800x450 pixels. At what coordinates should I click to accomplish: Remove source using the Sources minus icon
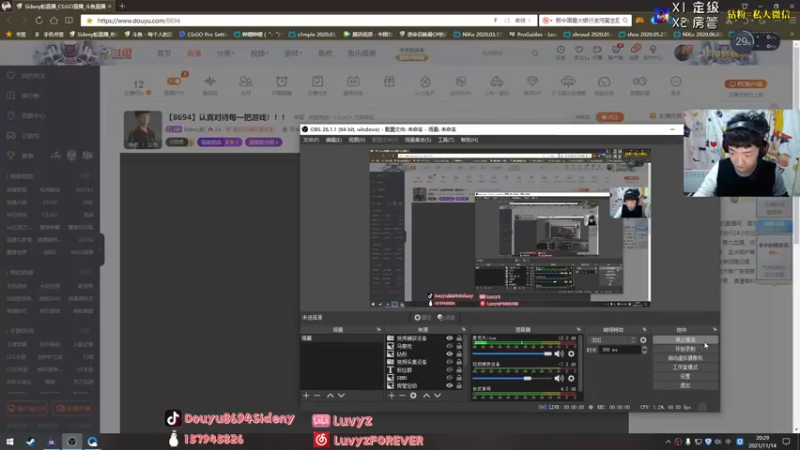pyautogui.click(x=402, y=395)
